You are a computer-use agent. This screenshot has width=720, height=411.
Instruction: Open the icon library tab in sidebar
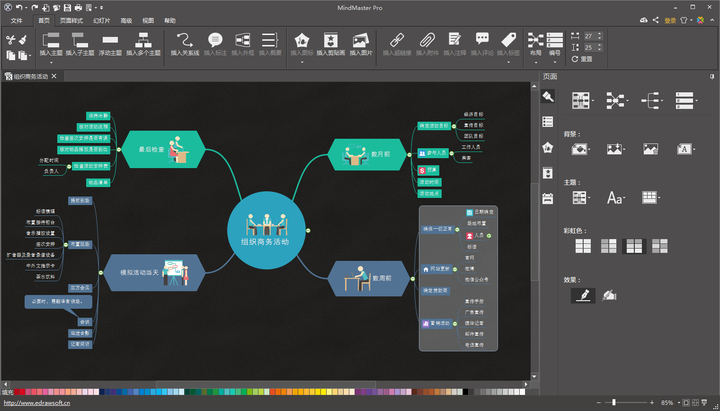click(547, 147)
